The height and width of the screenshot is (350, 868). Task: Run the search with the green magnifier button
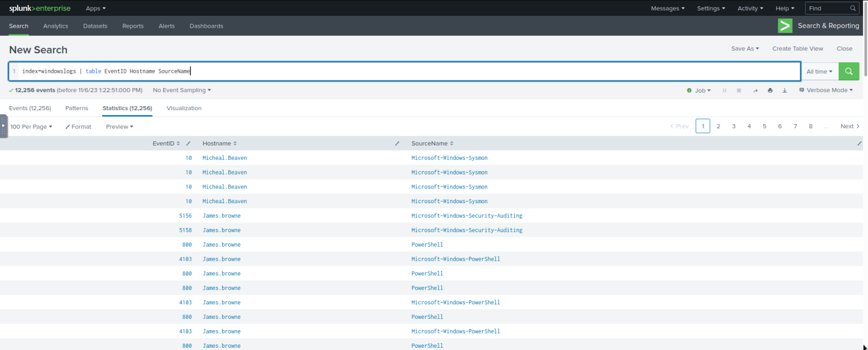click(848, 71)
